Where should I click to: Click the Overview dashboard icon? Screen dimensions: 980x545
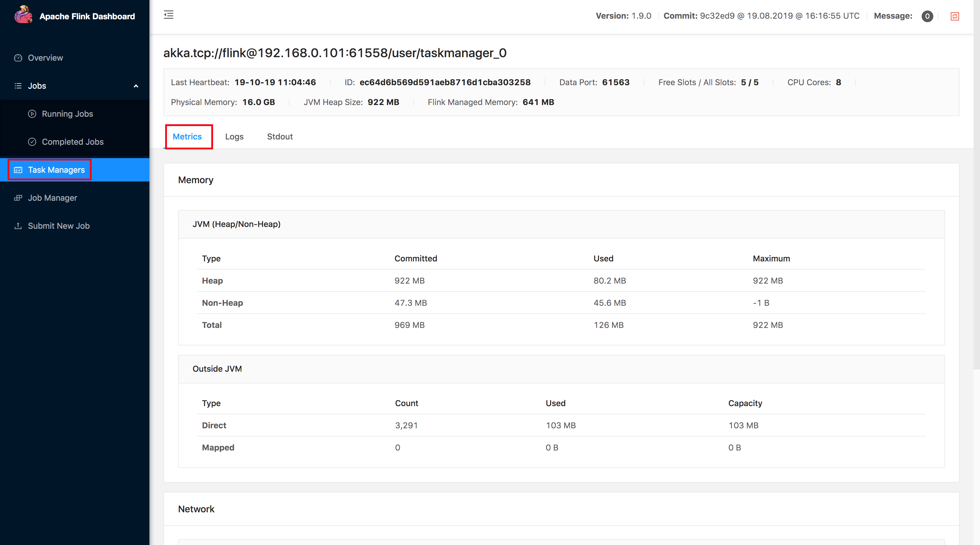[18, 58]
